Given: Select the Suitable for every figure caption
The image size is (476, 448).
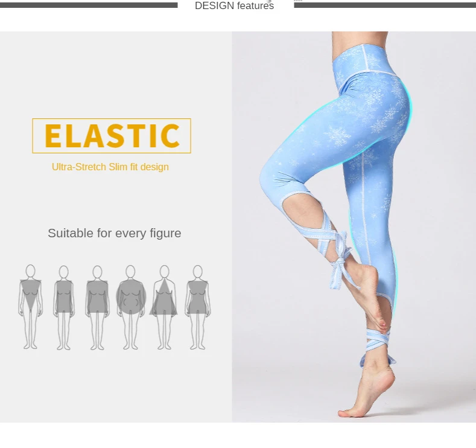Looking at the screenshot, I should [x=115, y=233].
